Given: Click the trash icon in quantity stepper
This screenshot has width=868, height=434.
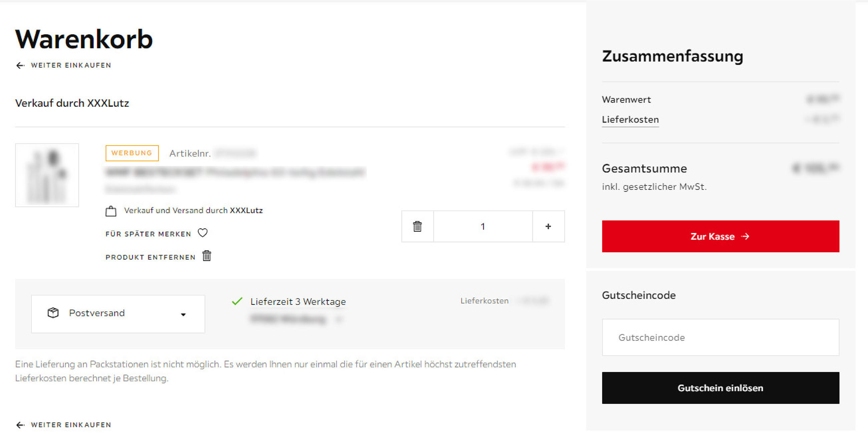Looking at the screenshot, I should point(418,226).
